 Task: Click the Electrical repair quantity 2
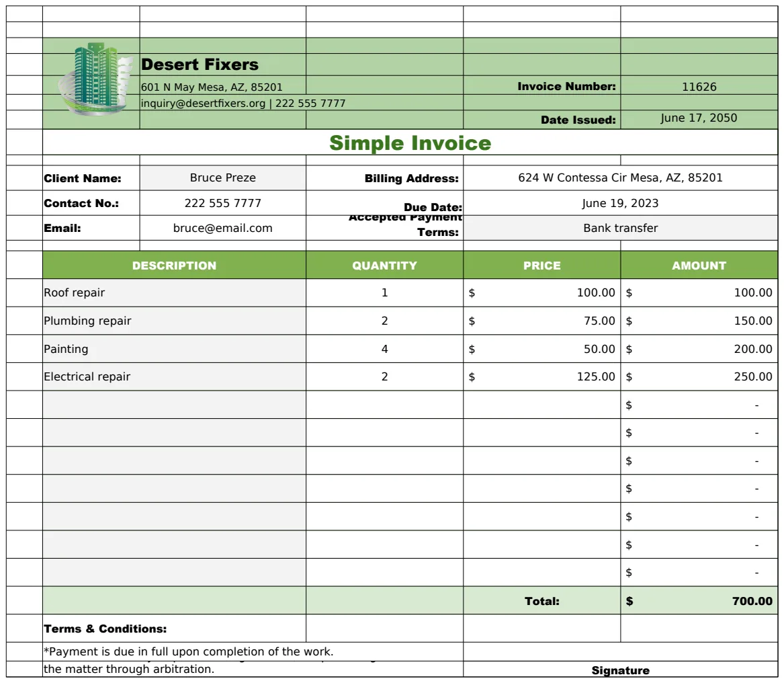(x=384, y=376)
